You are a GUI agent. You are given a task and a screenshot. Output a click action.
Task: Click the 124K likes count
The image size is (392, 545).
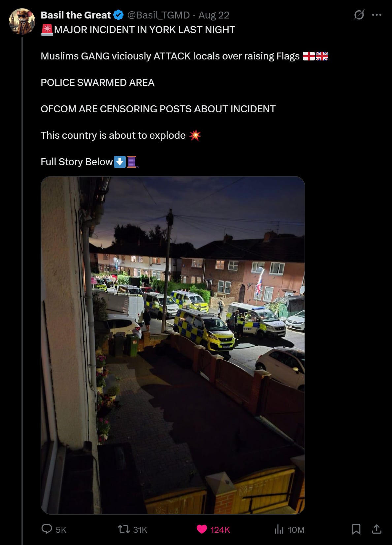click(x=220, y=530)
